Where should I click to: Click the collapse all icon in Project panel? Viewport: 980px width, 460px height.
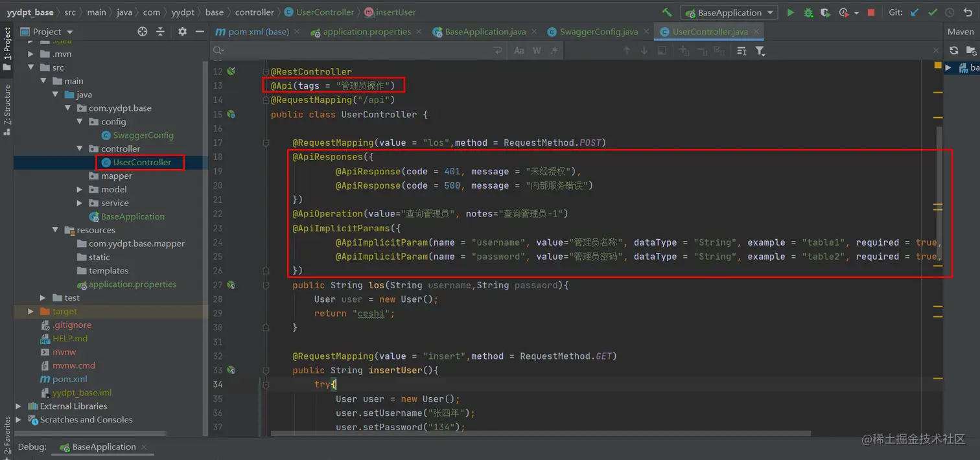[161, 32]
